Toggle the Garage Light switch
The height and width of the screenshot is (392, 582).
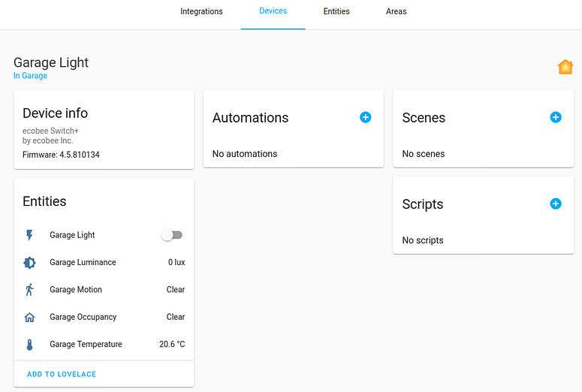coord(172,235)
